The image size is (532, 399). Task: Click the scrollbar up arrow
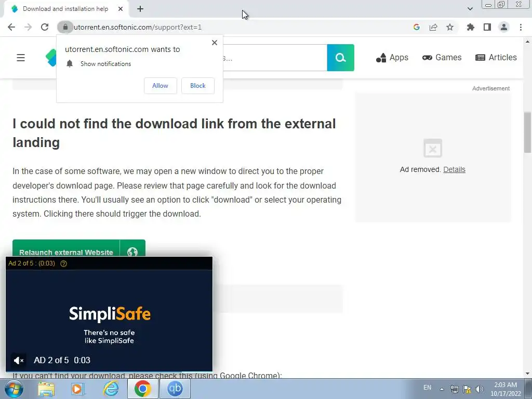(x=528, y=42)
